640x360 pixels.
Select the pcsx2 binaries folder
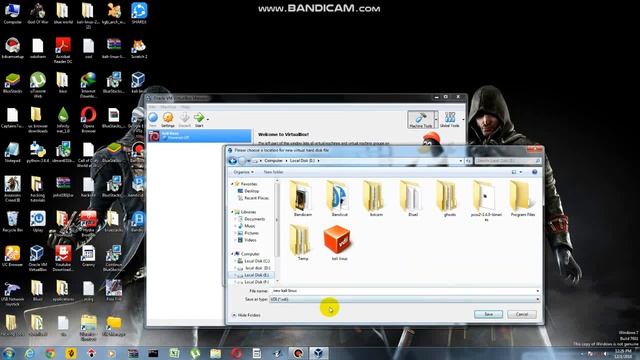pos(486,201)
